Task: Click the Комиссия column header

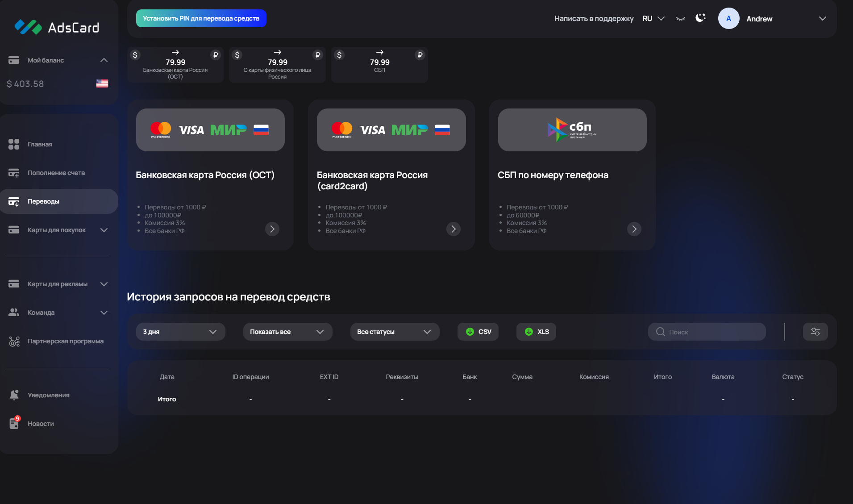Action: (594, 377)
